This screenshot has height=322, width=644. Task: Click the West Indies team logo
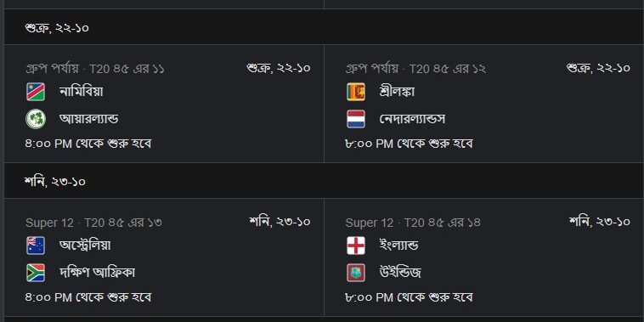[x=356, y=273]
